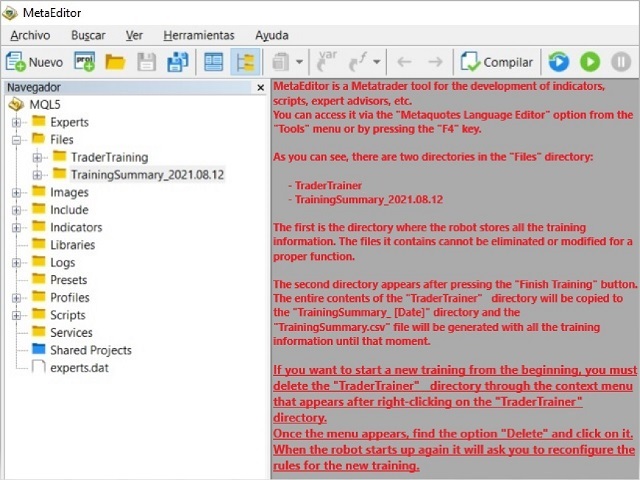Click the Compilar button
640x480 pixels.
[x=497, y=62]
